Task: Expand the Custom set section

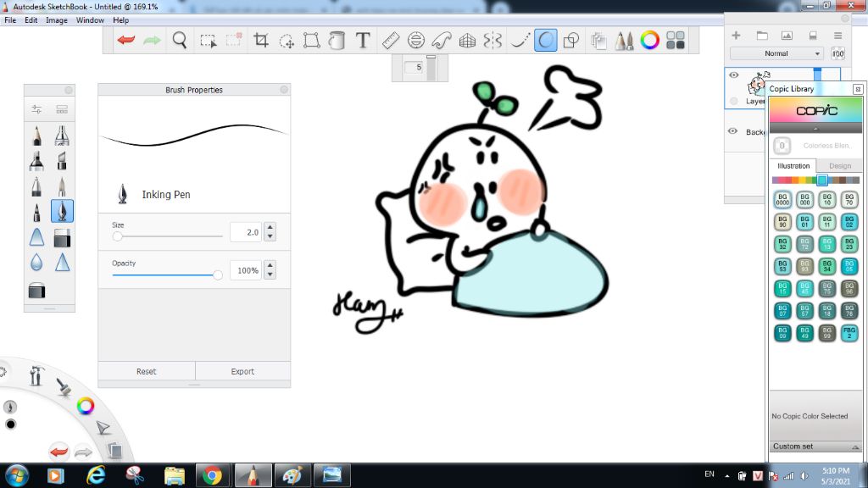Action: point(815,446)
